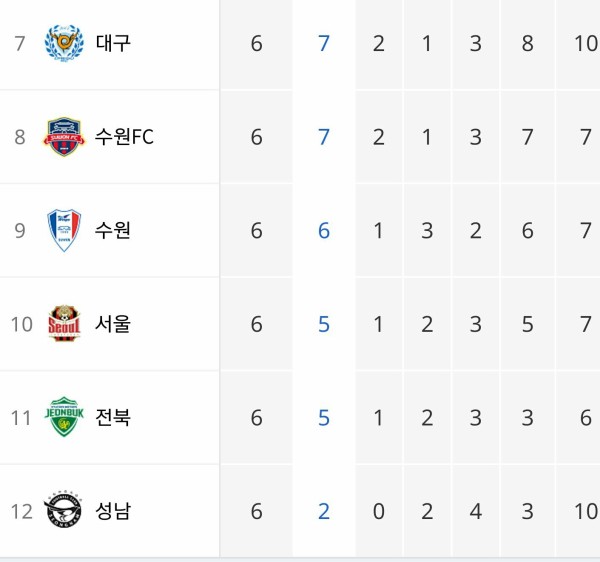
Task: Select the 서울 team name
Action: pyautogui.click(x=112, y=324)
